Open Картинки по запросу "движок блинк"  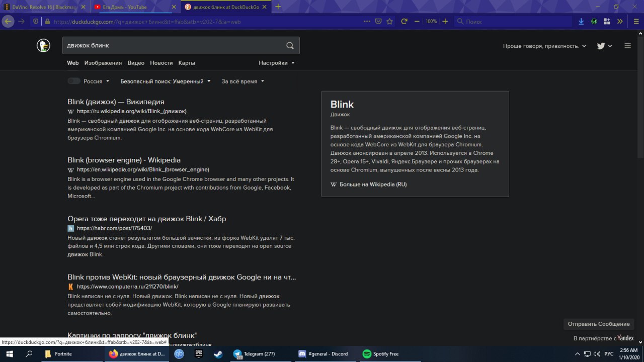(132, 335)
